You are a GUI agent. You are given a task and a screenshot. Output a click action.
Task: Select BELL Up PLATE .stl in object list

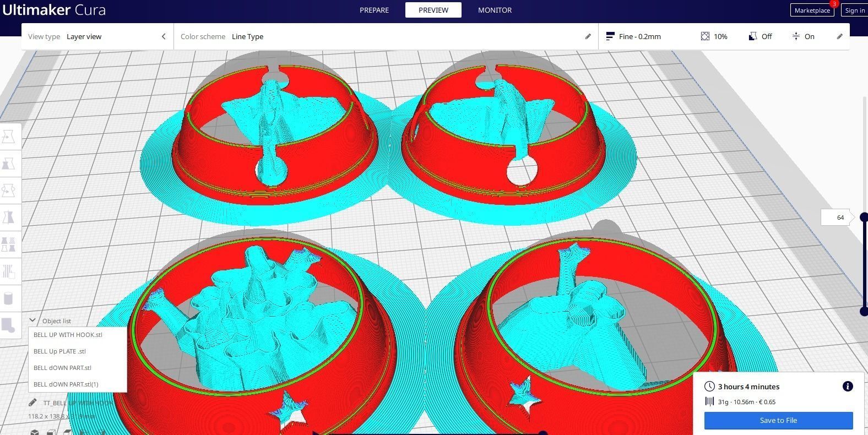pos(78,351)
